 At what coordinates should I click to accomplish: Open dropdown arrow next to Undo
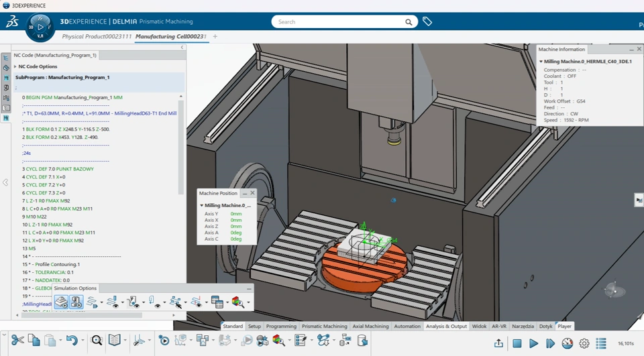(83, 341)
